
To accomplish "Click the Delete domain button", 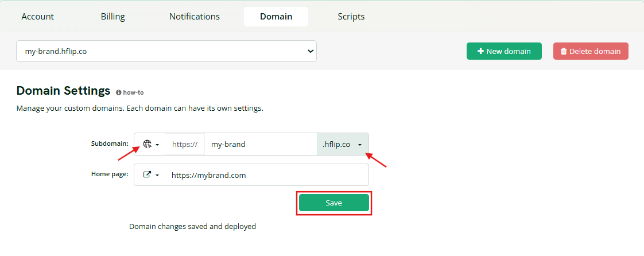I will pos(591,51).
